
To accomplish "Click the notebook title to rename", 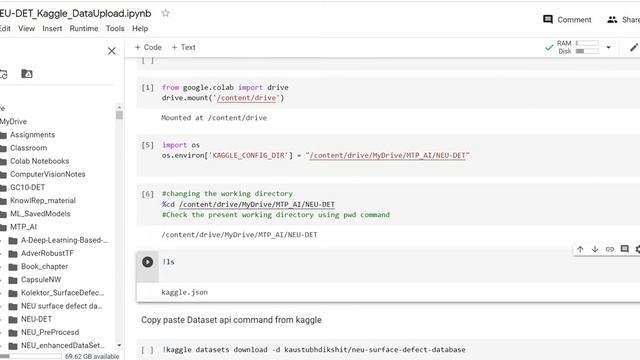I will pos(76,13).
